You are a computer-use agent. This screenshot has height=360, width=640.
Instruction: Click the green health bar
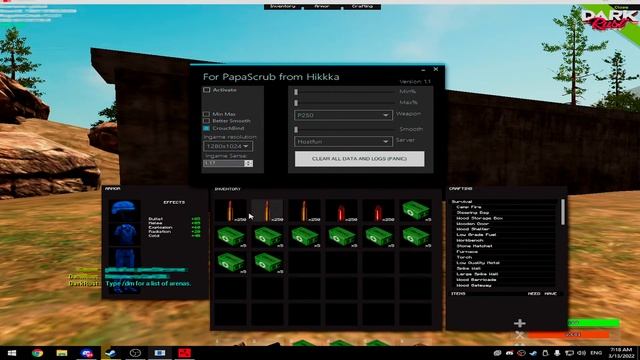coord(594,323)
